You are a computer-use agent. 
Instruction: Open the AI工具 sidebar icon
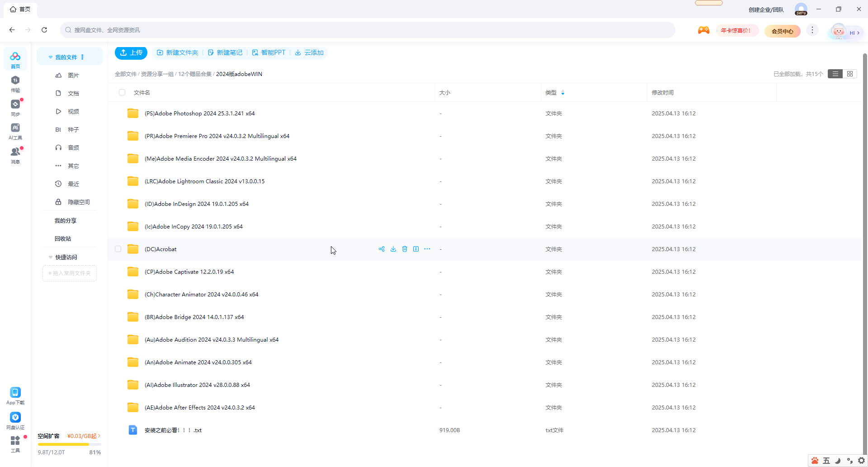point(15,131)
